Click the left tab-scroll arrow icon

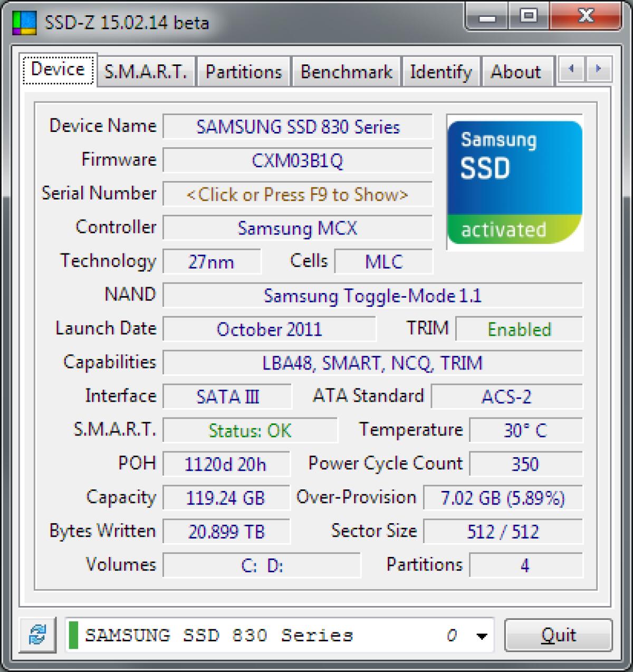tap(571, 69)
